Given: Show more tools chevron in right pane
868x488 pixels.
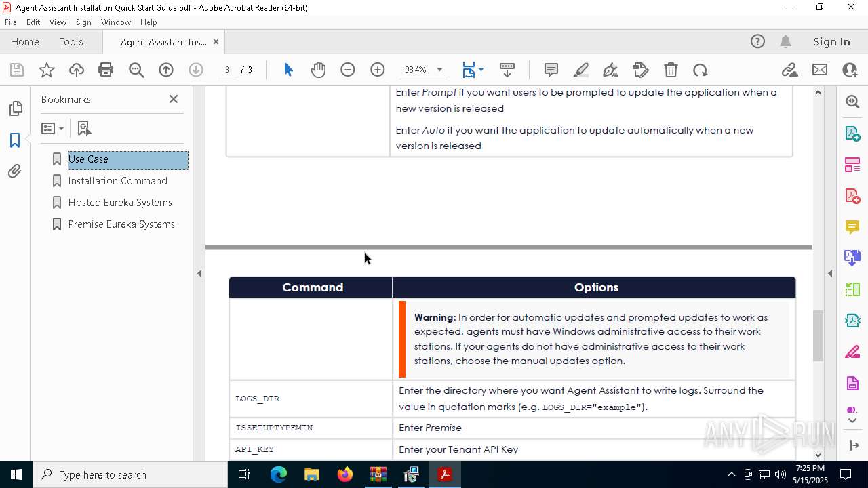Looking at the screenshot, I should click(x=852, y=421).
